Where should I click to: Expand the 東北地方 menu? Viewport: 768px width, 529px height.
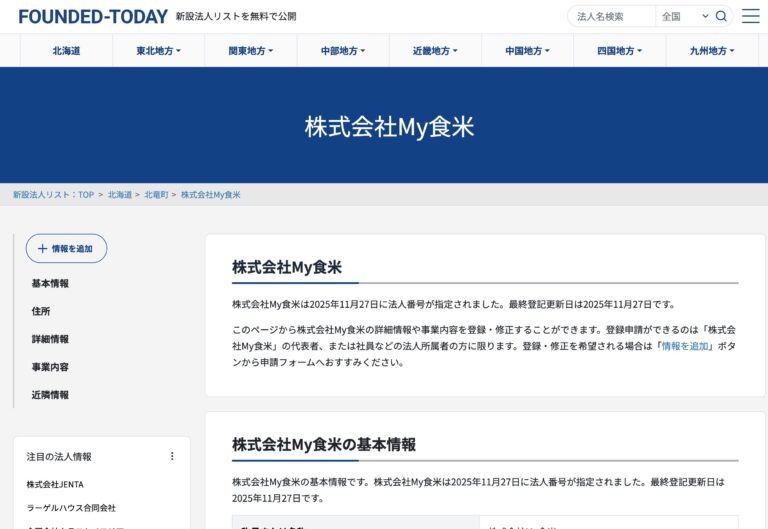point(158,51)
